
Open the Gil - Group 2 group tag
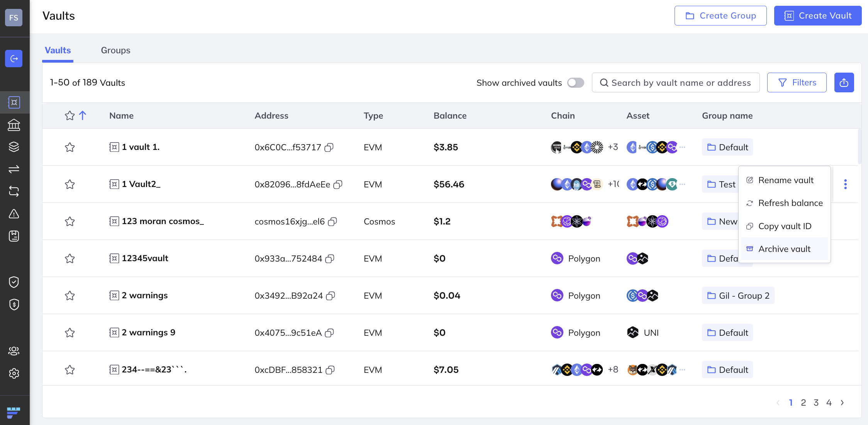tap(738, 296)
